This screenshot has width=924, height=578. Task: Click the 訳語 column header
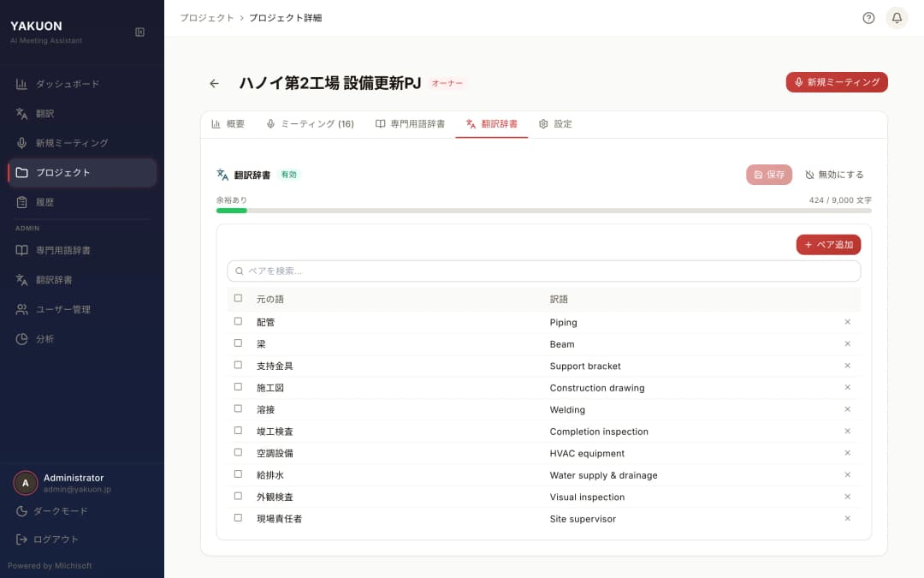tap(559, 299)
